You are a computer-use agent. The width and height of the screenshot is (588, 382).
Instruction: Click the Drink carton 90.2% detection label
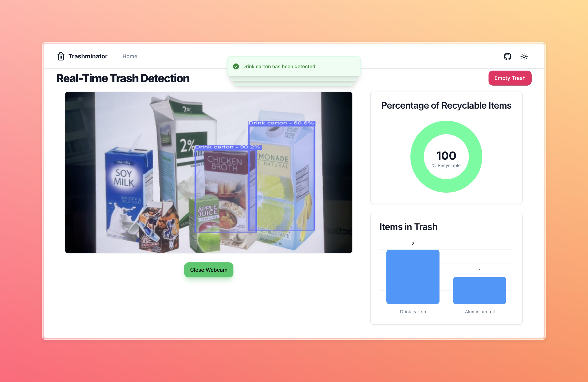(x=228, y=147)
